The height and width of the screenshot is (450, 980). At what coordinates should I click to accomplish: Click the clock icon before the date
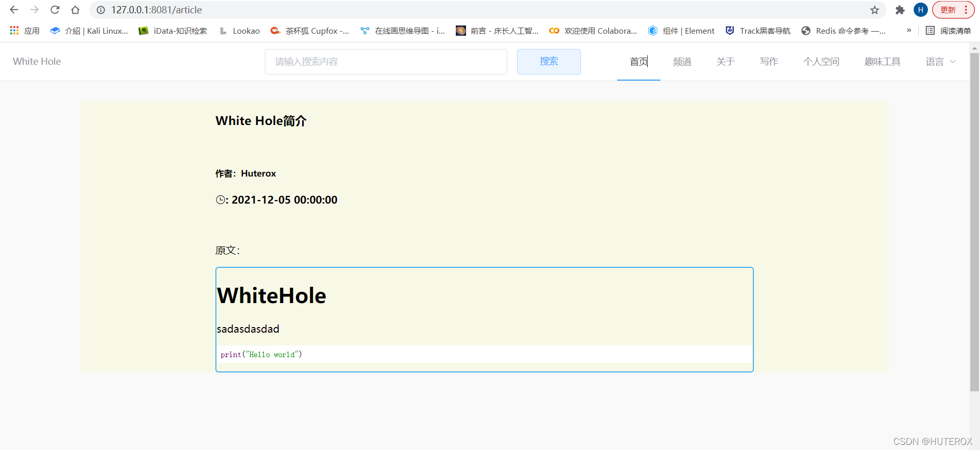click(220, 200)
